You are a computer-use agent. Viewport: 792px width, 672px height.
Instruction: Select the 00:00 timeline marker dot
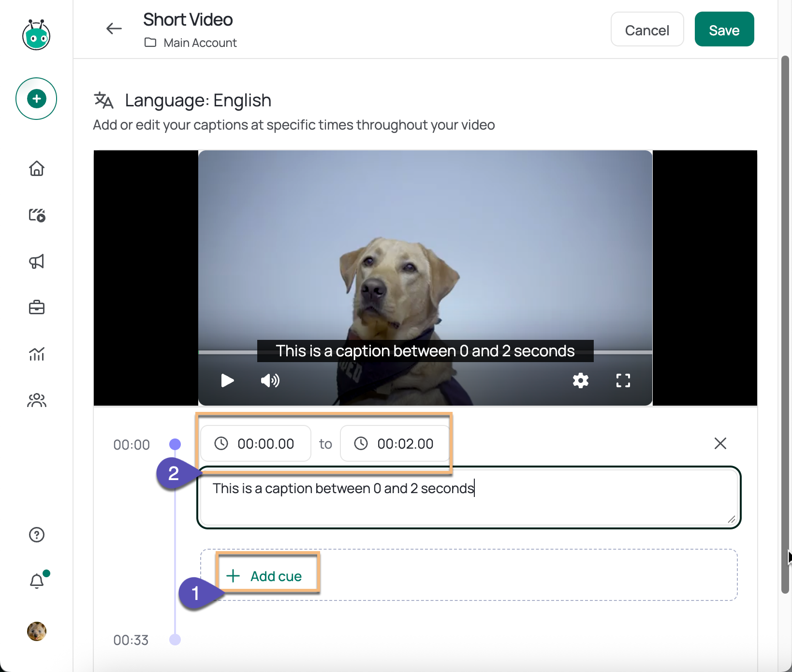pyautogui.click(x=175, y=444)
